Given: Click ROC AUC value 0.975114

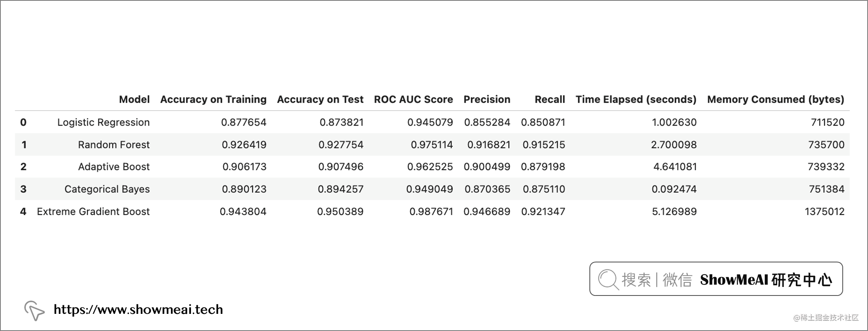Looking at the screenshot, I should click(432, 144).
